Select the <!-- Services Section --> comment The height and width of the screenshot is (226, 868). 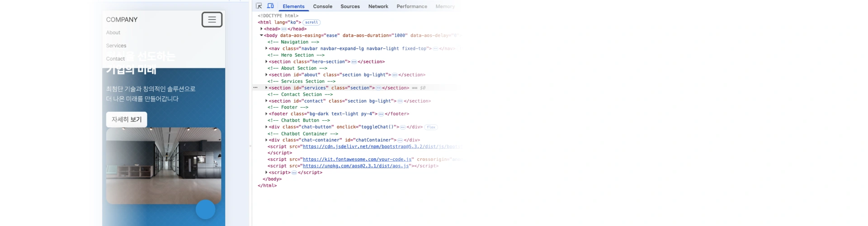point(301,81)
